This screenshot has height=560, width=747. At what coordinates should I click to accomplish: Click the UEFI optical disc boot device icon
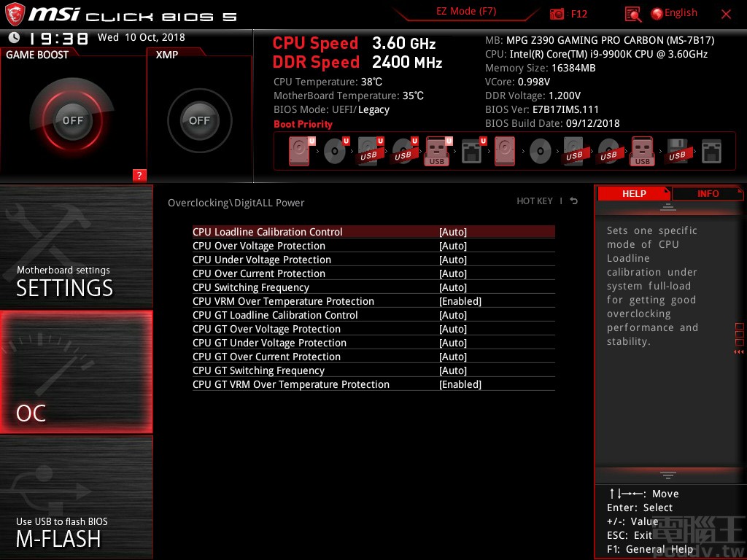[x=336, y=151]
